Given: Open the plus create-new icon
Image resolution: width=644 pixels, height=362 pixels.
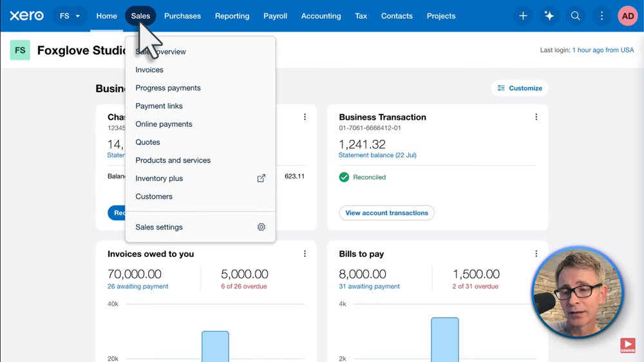Looking at the screenshot, I should (x=523, y=16).
